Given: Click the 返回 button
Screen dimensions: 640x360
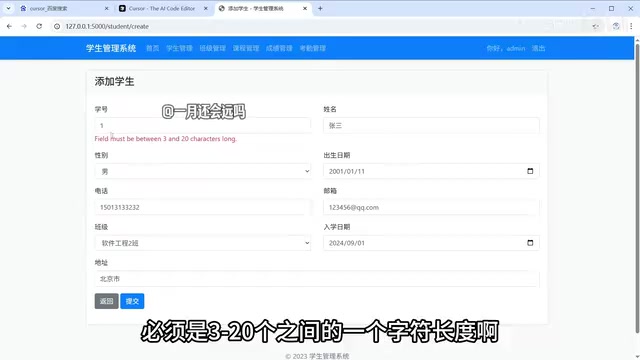Looking at the screenshot, I should (x=107, y=301).
